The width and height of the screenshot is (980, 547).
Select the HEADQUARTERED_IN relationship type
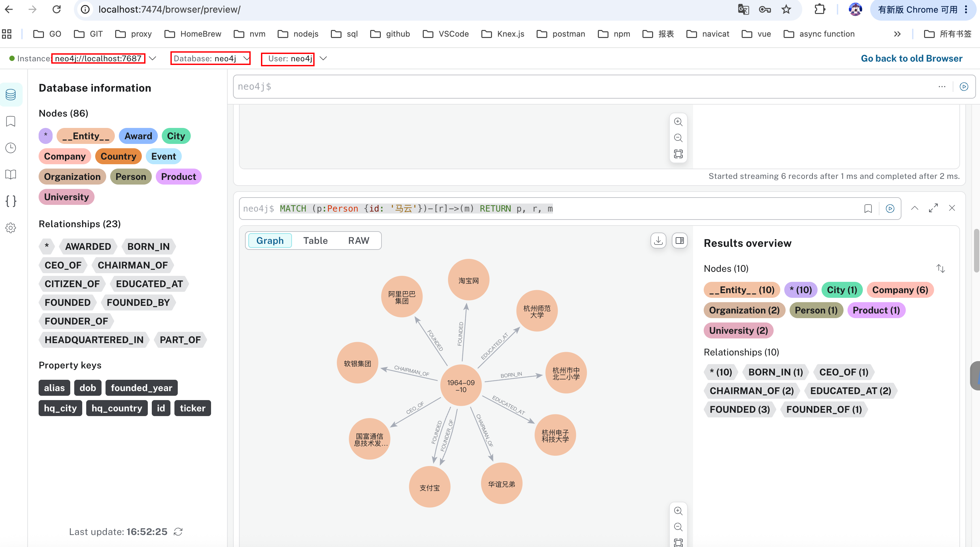click(94, 340)
